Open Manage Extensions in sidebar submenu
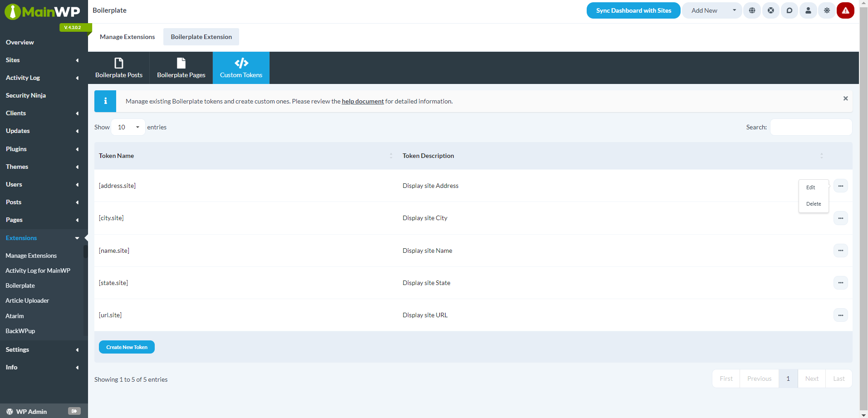Screen dimensions: 868x418 (x=31, y=256)
